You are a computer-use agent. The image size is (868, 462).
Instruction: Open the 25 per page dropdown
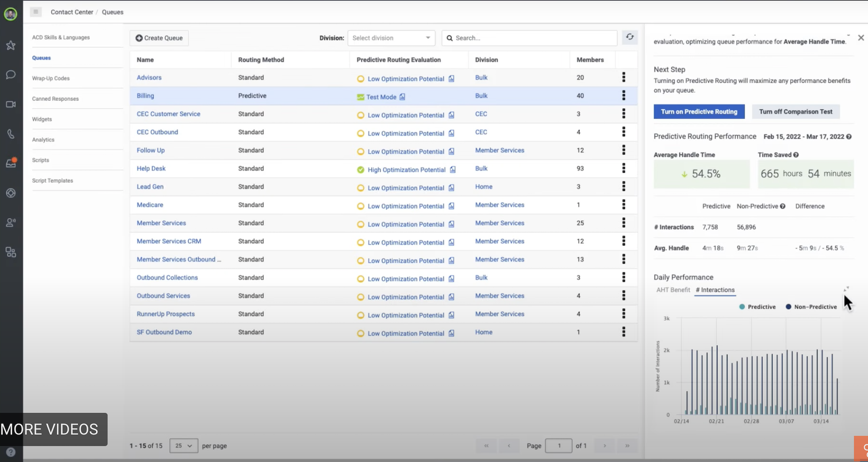tap(184, 446)
